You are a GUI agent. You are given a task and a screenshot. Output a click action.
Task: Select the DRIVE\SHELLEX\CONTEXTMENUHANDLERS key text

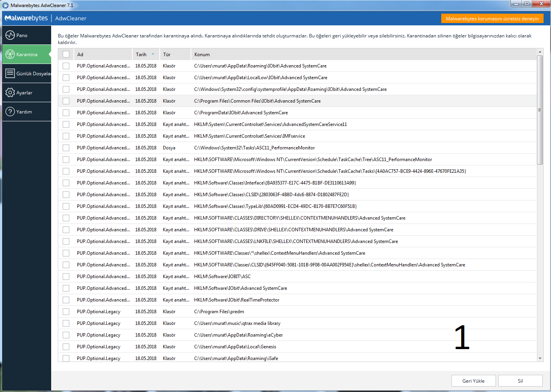pos(294,230)
